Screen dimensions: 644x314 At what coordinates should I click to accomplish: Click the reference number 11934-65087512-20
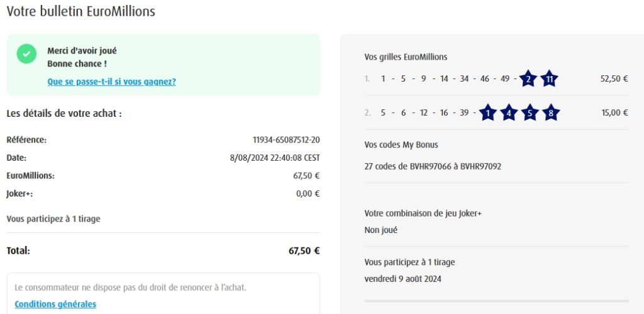tap(286, 140)
